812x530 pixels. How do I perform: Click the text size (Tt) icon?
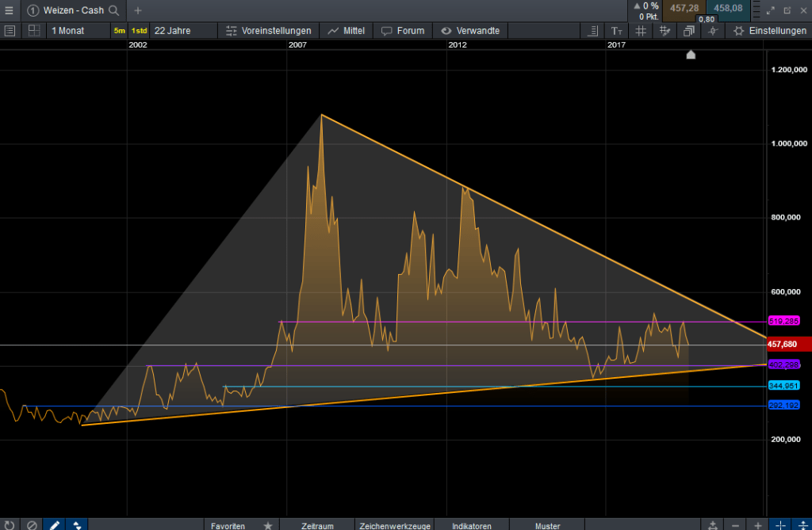pyautogui.click(x=617, y=31)
